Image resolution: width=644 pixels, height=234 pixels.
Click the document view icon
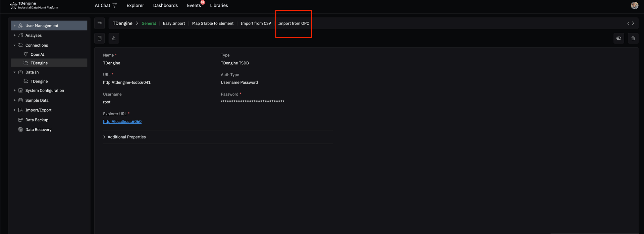pos(100,38)
